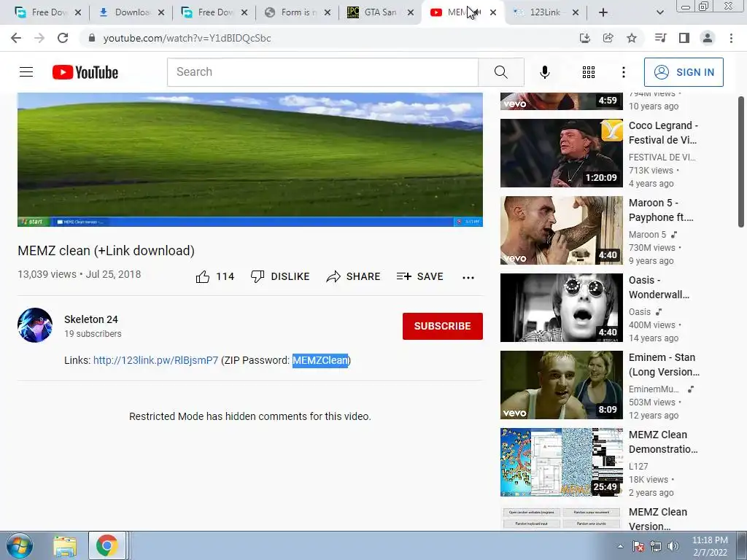Click the video player area
Viewport: 747px width, 560px height.
click(250, 160)
